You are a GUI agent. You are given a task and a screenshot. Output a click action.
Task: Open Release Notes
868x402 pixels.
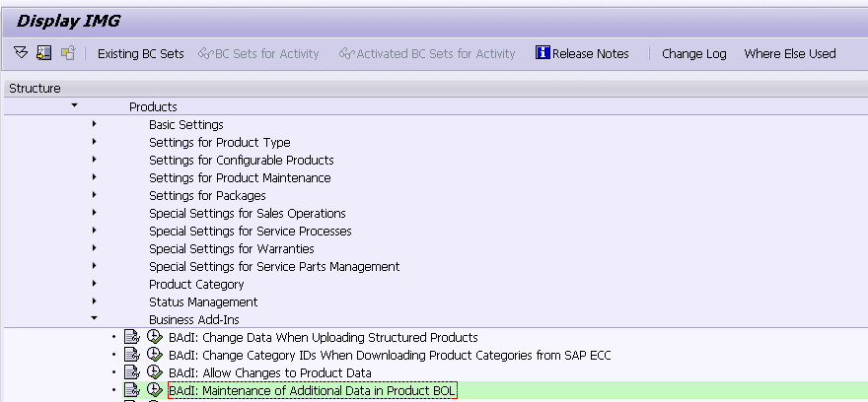(x=590, y=54)
